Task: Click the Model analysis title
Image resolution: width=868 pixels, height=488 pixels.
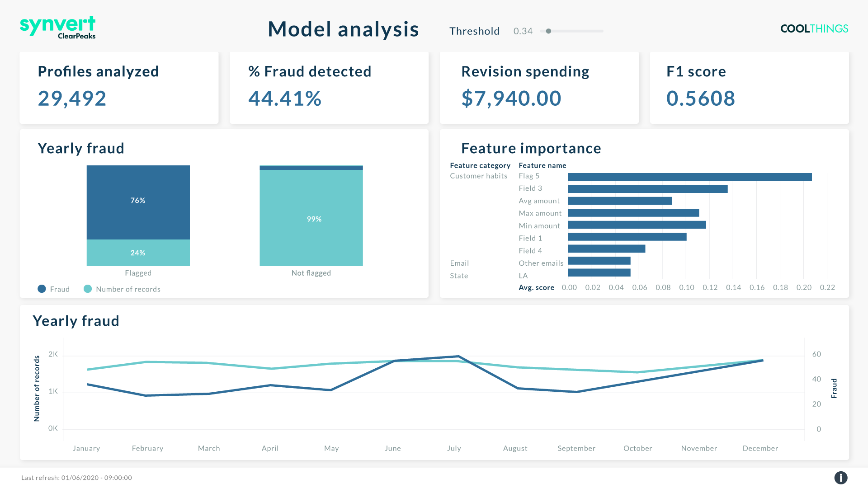Action: click(344, 29)
